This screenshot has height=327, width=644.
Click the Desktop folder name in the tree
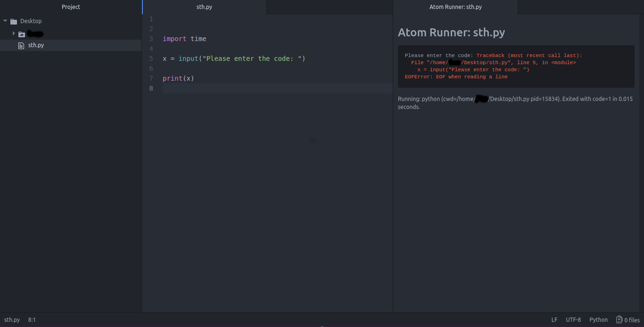[31, 21]
